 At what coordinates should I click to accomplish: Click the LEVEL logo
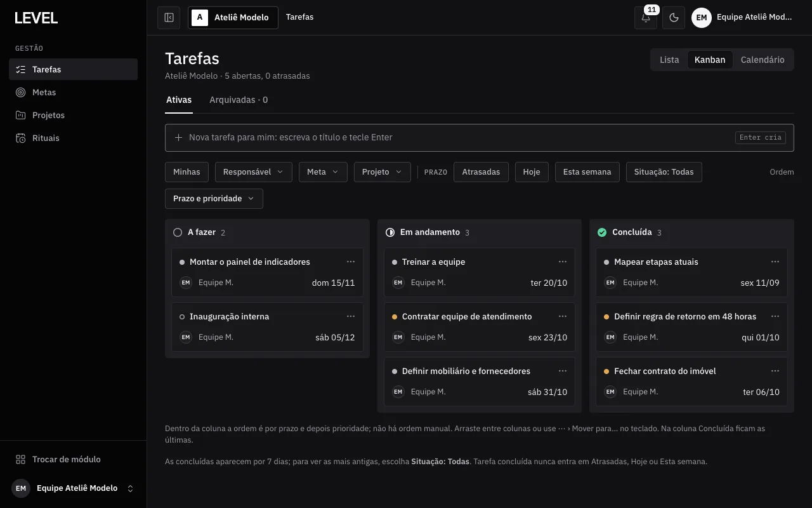(36, 18)
